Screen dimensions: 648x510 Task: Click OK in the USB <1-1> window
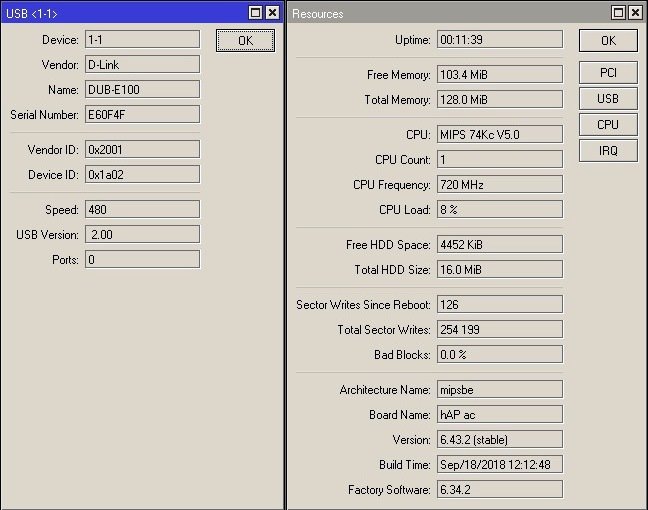click(245, 41)
